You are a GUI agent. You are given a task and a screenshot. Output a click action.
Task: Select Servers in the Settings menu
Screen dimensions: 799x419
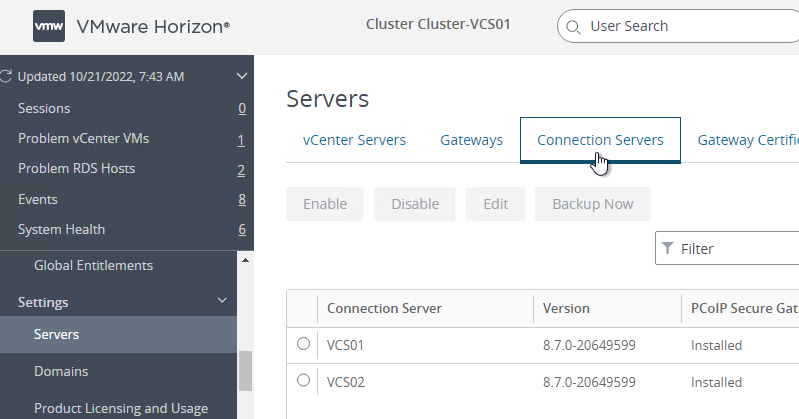118,334
